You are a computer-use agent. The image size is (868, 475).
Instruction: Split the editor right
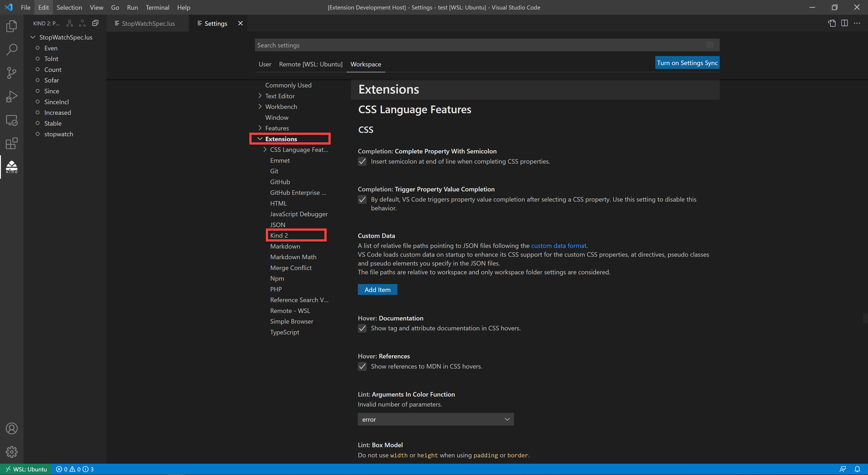click(x=844, y=23)
